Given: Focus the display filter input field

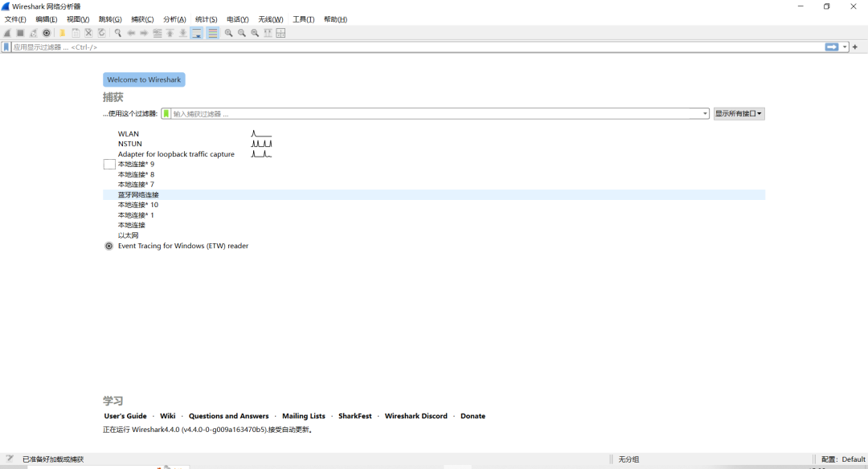Looking at the screenshot, I should [417, 47].
